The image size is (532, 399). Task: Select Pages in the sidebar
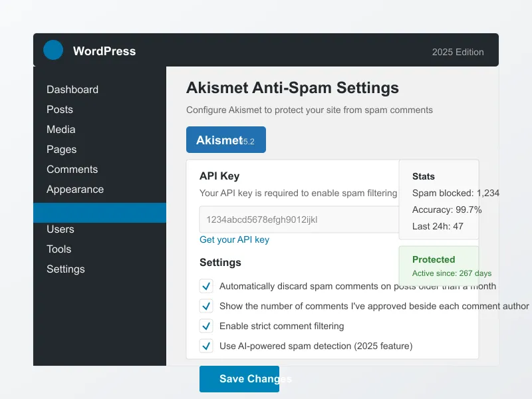point(61,149)
